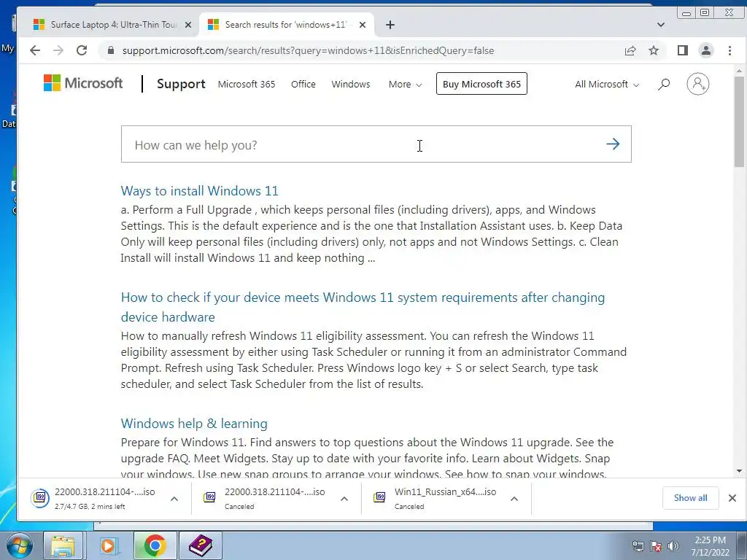This screenshot has height=560, width=747.
Task: Expand the All Microsoft dropdown
Action: [x=607, y=85]
